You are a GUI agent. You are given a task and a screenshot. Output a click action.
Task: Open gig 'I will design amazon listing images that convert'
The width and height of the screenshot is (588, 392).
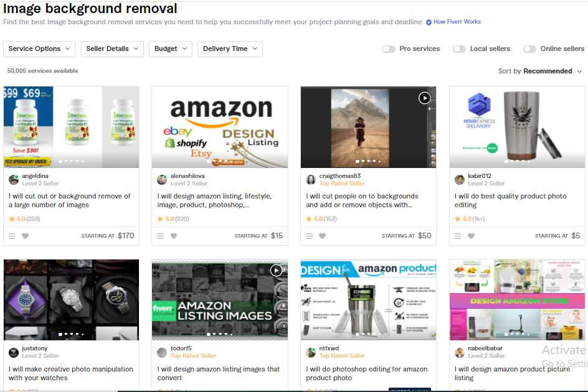219,373
